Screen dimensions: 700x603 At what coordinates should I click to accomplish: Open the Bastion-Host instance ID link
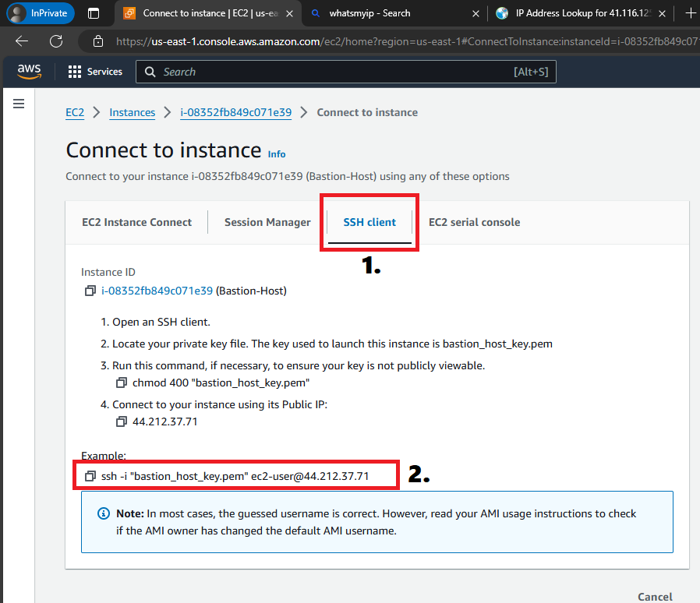157,291
